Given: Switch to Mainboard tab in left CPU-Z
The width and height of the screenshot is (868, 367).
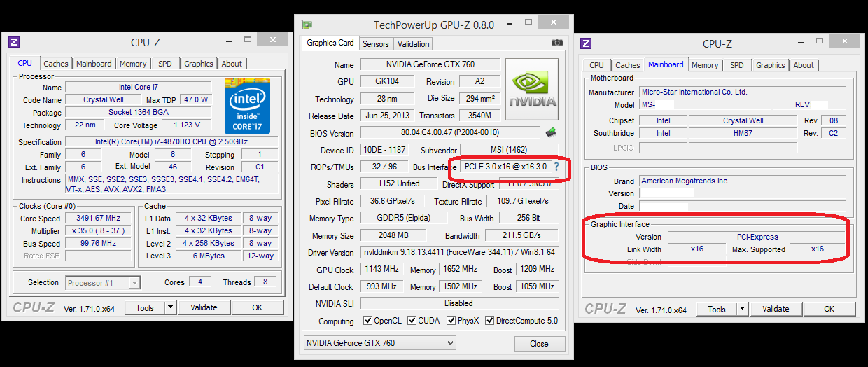Looking at the screenshot, I should [x=94, y=64].
